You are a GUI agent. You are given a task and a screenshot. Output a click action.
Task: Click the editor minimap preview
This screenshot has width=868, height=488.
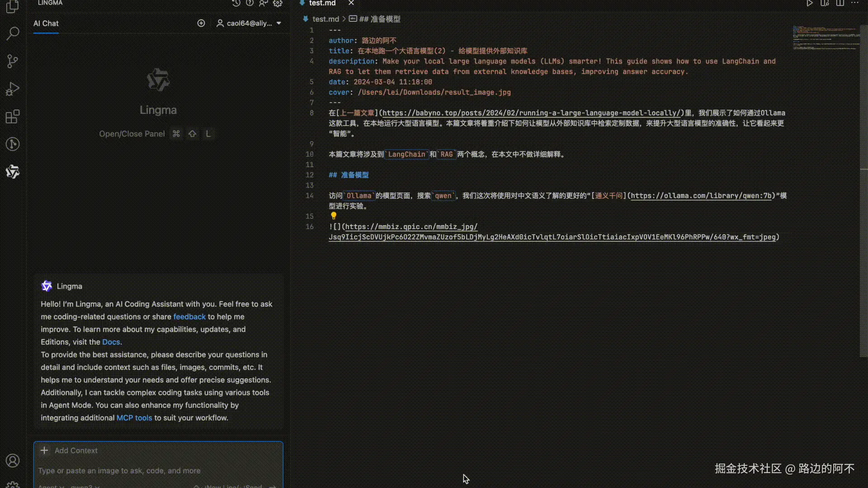point(826,38)
